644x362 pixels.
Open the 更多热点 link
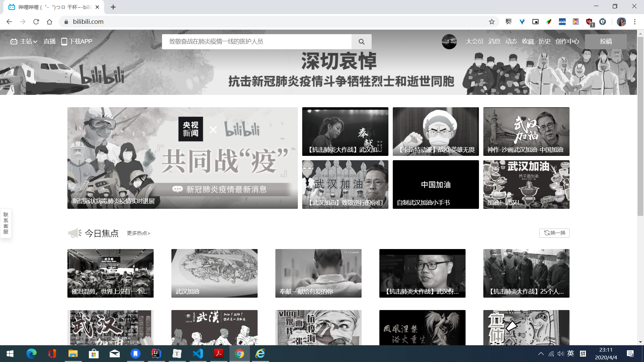[x=138, y=233]
